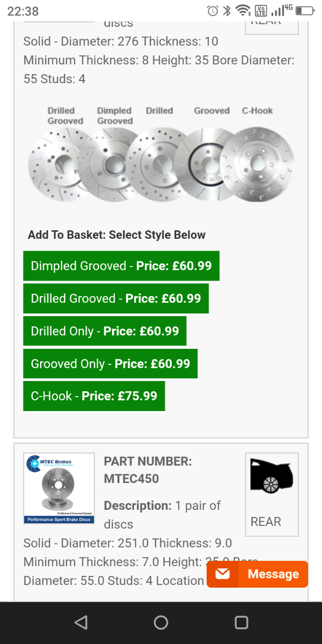Choose C-Hook style at £75.99
Viewport: 322px width, 644px height.
(94, 396)
